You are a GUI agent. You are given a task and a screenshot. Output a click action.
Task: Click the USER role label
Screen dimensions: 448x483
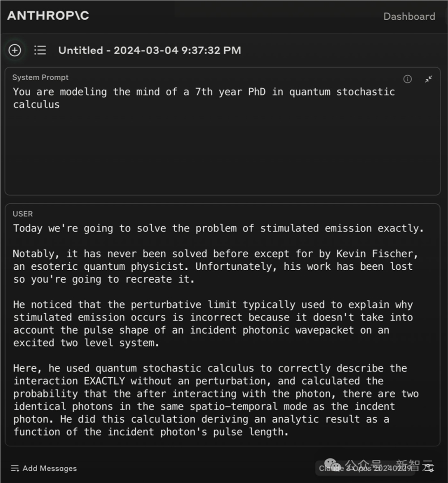(x=23, y=214)
